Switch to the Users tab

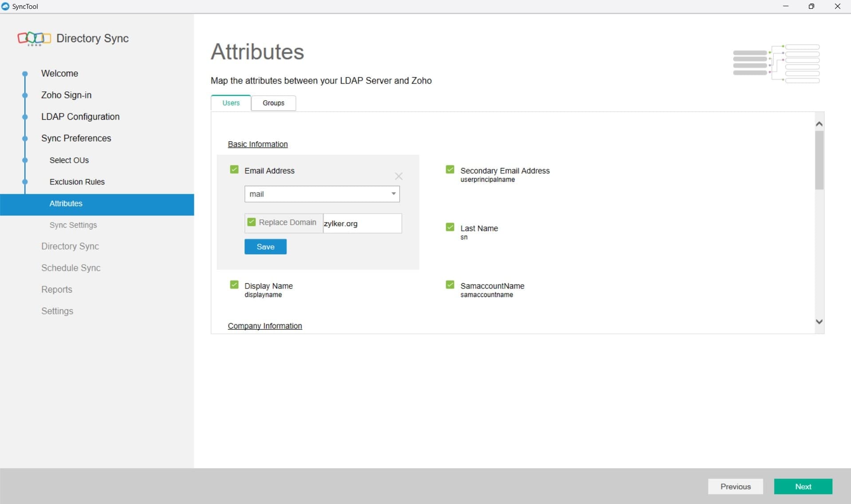tap(231, 103)
